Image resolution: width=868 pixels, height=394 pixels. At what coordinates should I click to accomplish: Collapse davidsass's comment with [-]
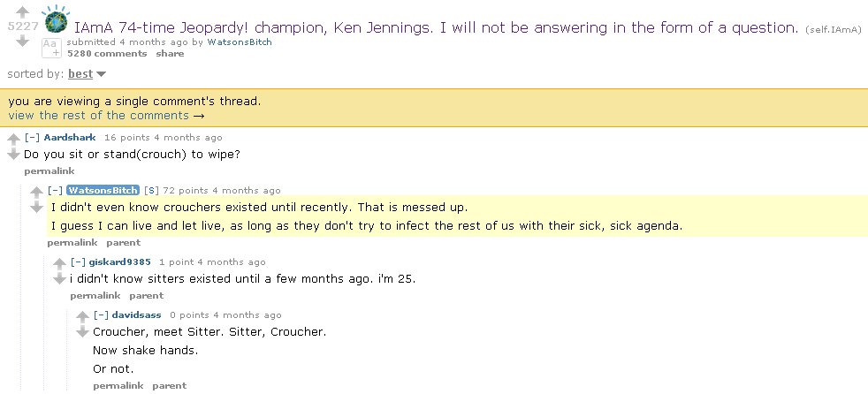coord(101,314)
